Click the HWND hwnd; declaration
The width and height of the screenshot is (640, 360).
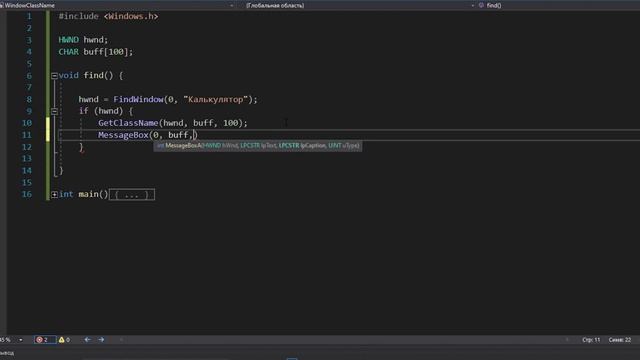(x=83, y=40)
